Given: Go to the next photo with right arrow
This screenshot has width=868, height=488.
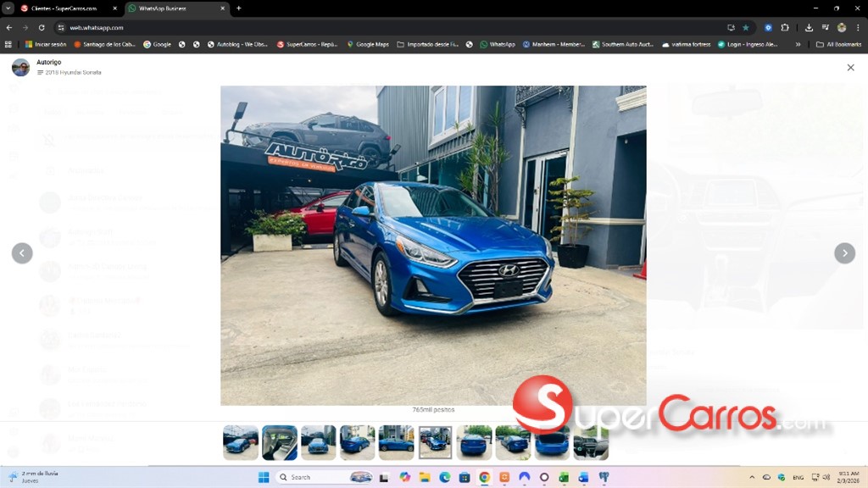Looking at the screenshot, I should [x=844, y=253].
